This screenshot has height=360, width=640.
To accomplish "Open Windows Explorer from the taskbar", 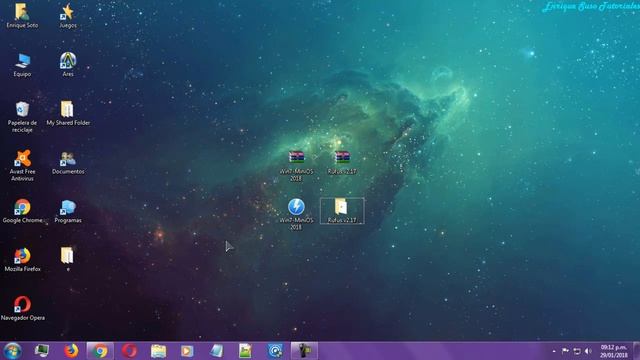I will click(x=158, y=351).
